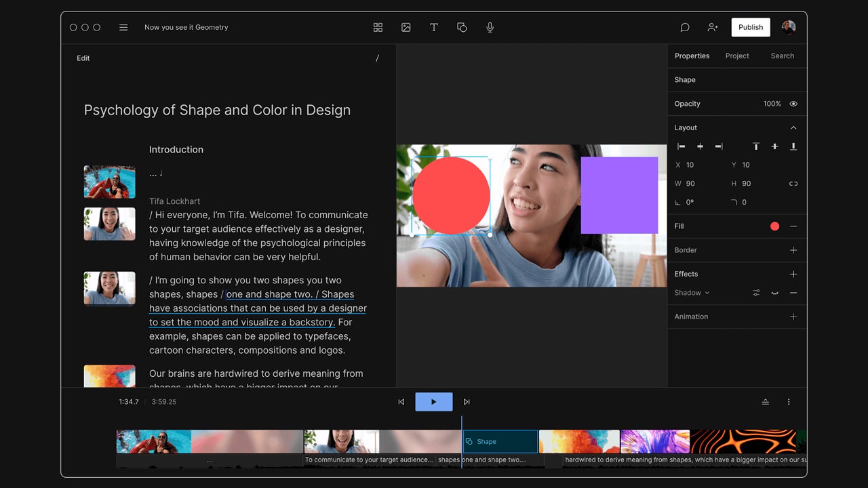Click timeline caption 'To communicate to your target audience...'
The height and width of the screenshot is (488, 868).
point(369,460)
